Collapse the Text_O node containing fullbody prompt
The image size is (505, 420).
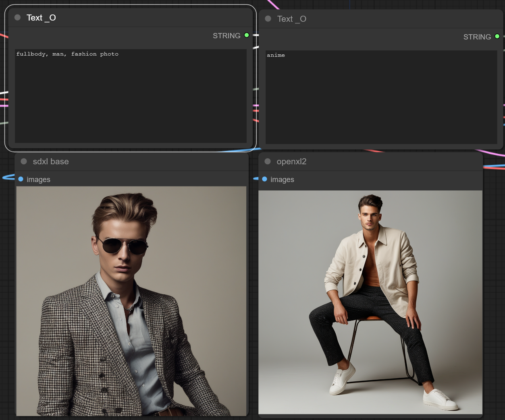[17, 18]
